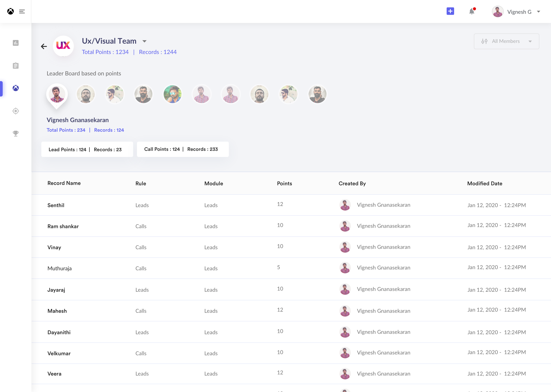This screenshot has width=551, height=392.
Task: Open the Muthuraja record
Action: click(x=59, y=268)
